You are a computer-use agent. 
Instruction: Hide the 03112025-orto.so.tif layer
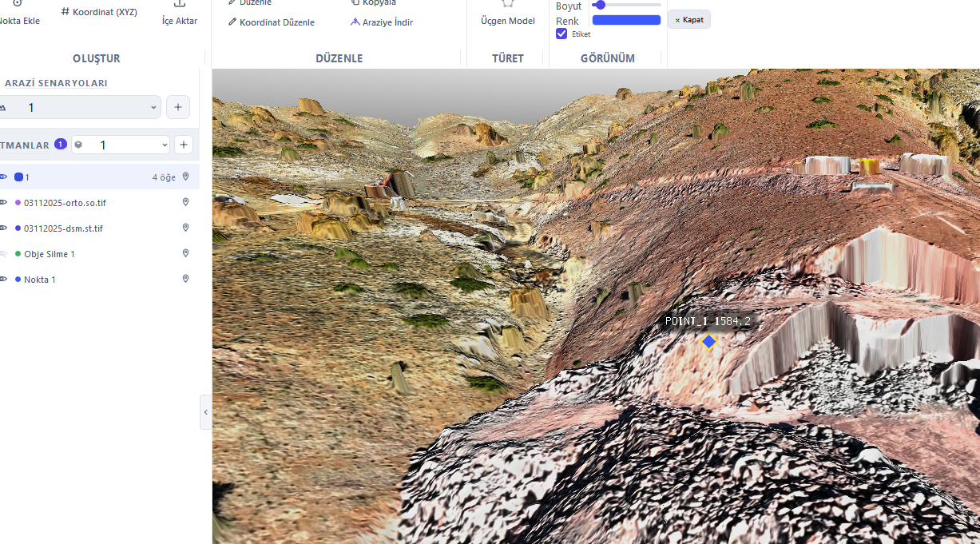[x=3, y=203]
